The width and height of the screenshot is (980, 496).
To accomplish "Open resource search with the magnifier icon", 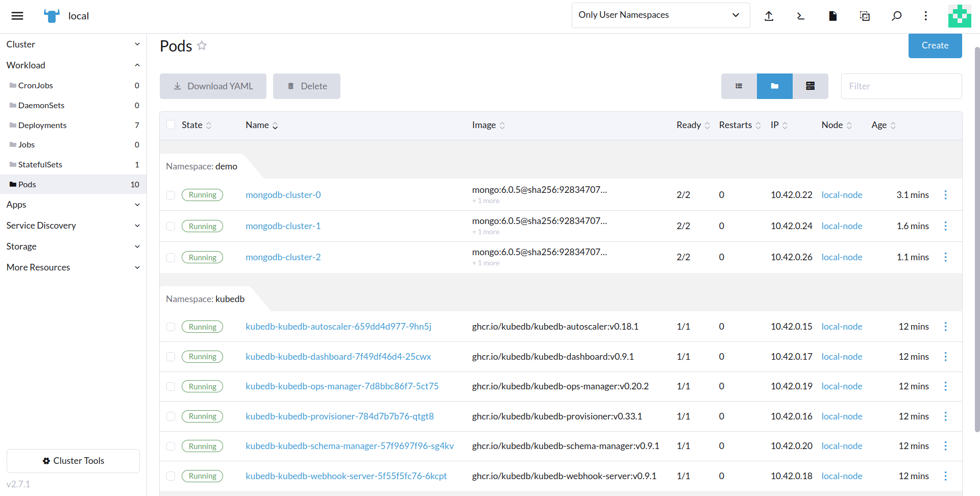I will pyautogui.click(x=896, y=16).
